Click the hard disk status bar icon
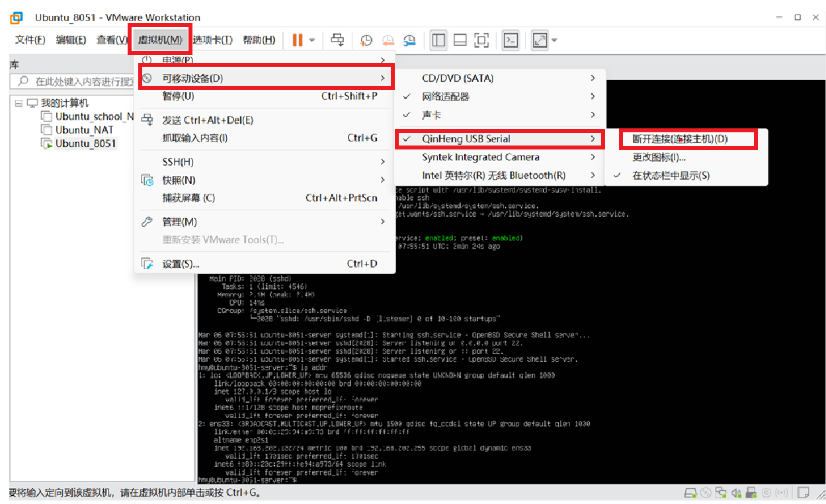 click(x=690, y=493)
